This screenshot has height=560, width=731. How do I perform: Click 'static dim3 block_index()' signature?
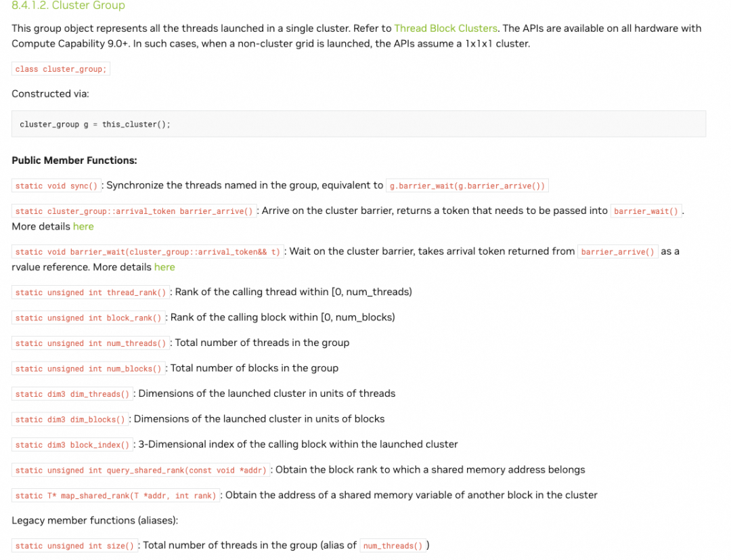(72, 445)
